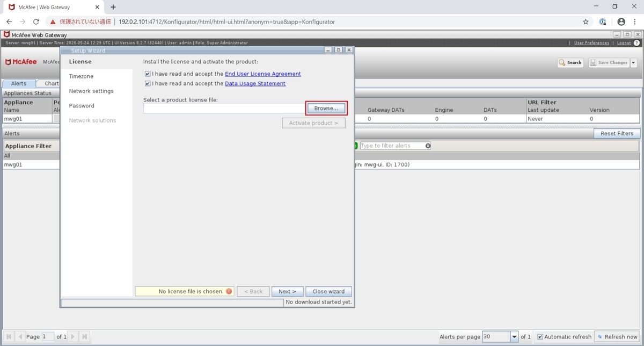
Task: Click the help question mark icon
Action: click(638, 42)
